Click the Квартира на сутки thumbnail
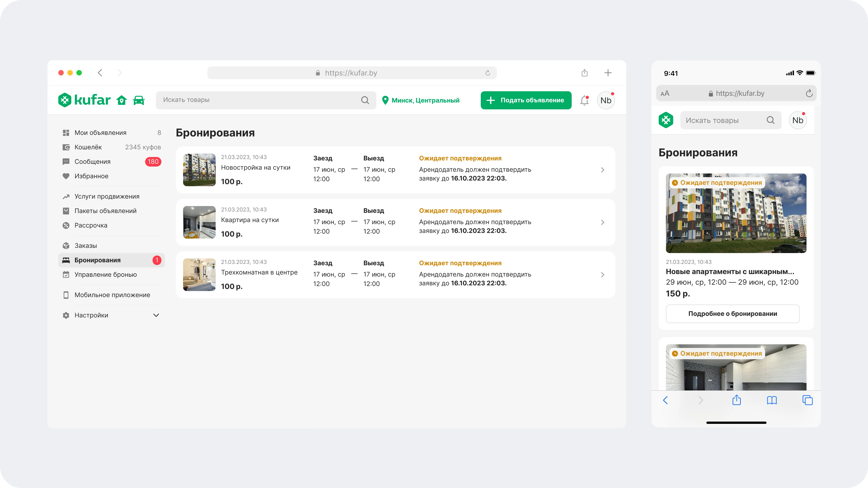This screenshot has height=488, width=868. pyautogui.click(x=199, y=222)
